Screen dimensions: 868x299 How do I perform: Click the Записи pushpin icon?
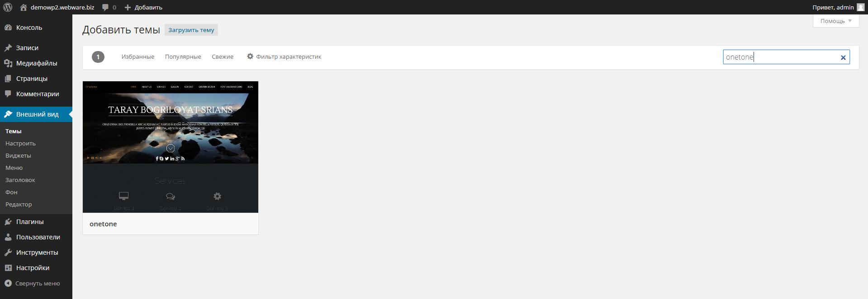(8, 48)
